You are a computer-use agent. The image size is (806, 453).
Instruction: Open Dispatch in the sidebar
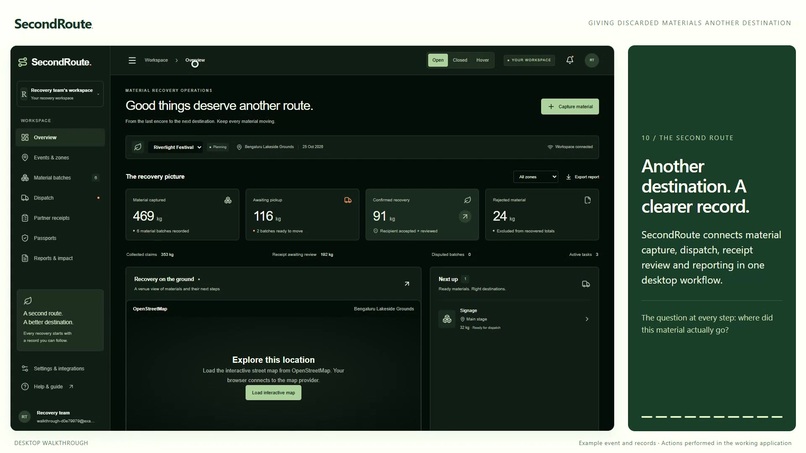pos(60,197)
